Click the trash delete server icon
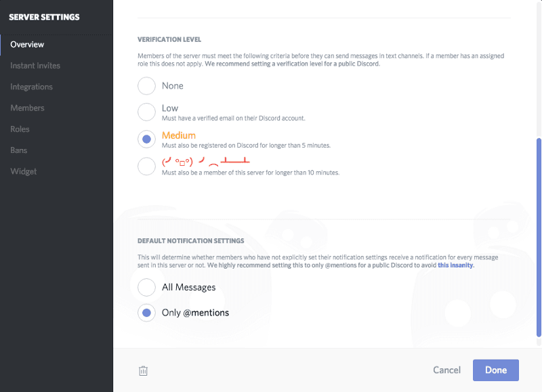 (x=143, y=370)
